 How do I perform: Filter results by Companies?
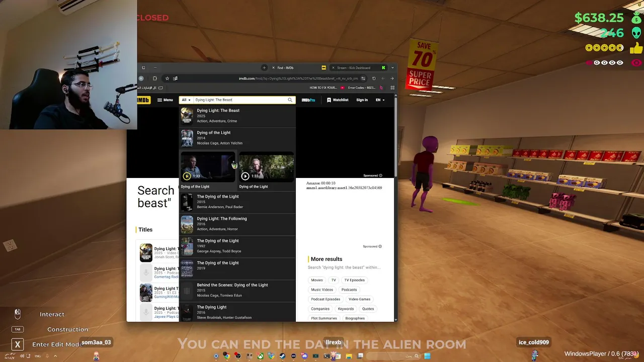[x=320, y=309]
